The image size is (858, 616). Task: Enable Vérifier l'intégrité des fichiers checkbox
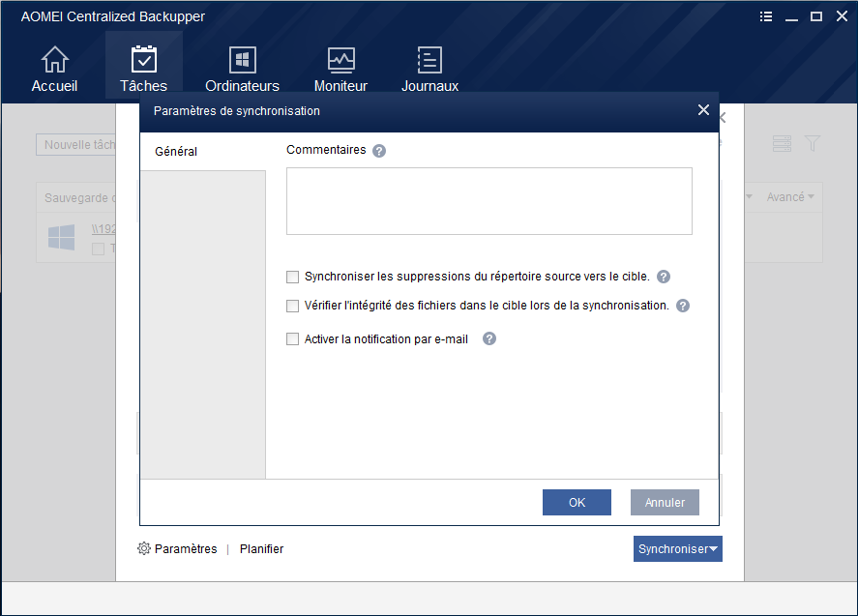click(x=293, y=306)
